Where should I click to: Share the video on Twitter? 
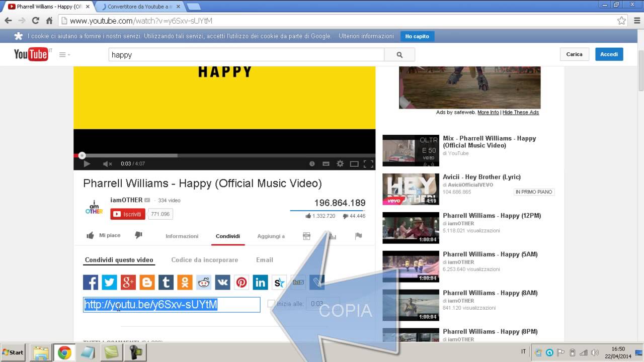pyautogui.click(x=109, y=282)
